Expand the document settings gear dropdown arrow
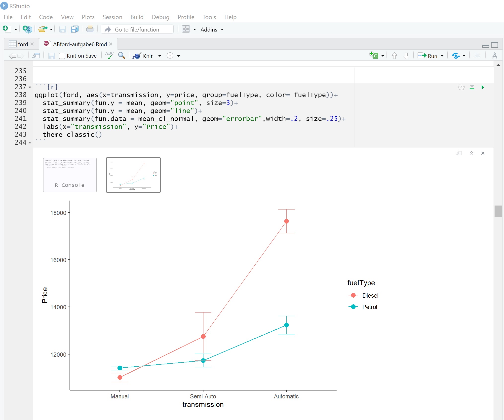 pos(179,56)
